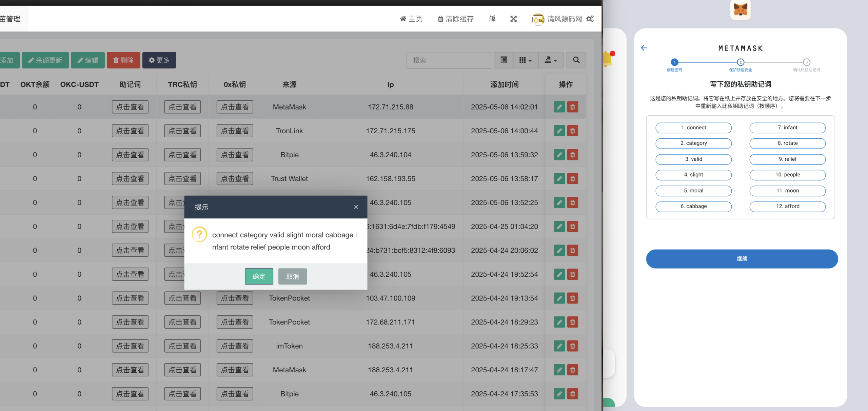The image size is (868, 411).
Task: Click the settings gears icon at top right
Action: (590, 19)
